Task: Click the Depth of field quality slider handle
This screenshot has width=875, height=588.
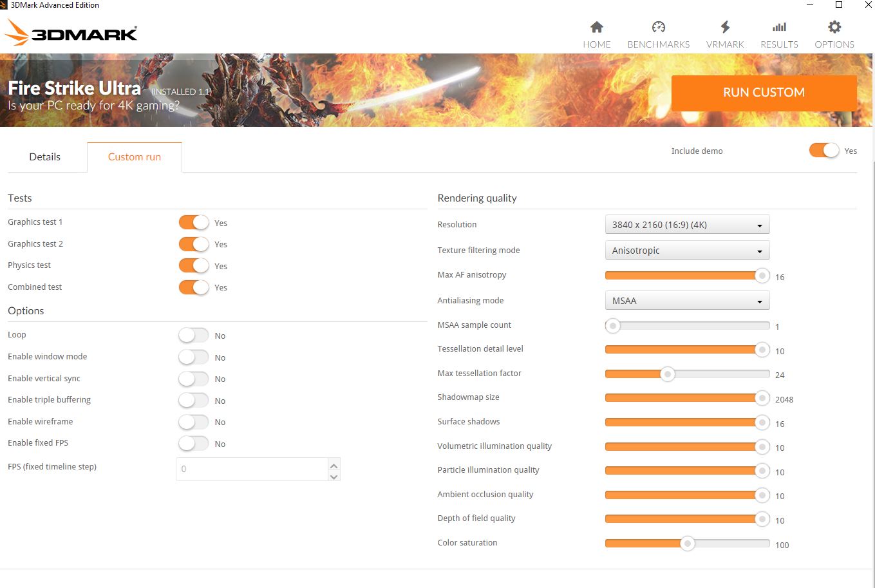Action: click(x=762, y=519)
